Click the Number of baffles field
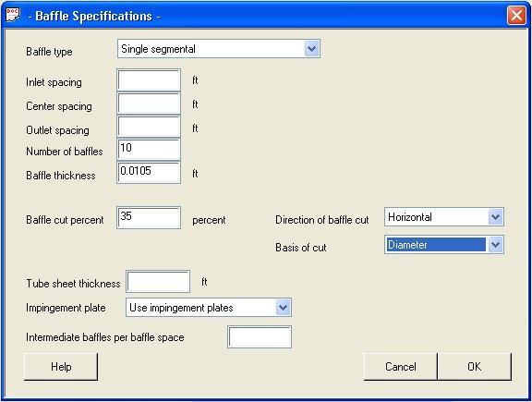 [x=149, y=150]
